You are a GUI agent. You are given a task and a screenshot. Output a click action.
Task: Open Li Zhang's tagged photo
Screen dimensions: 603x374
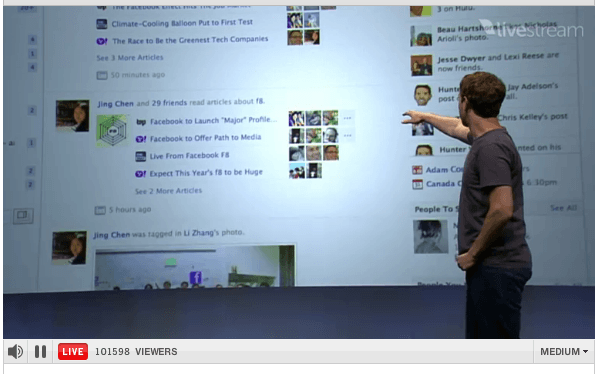click(x=195, y=266)
